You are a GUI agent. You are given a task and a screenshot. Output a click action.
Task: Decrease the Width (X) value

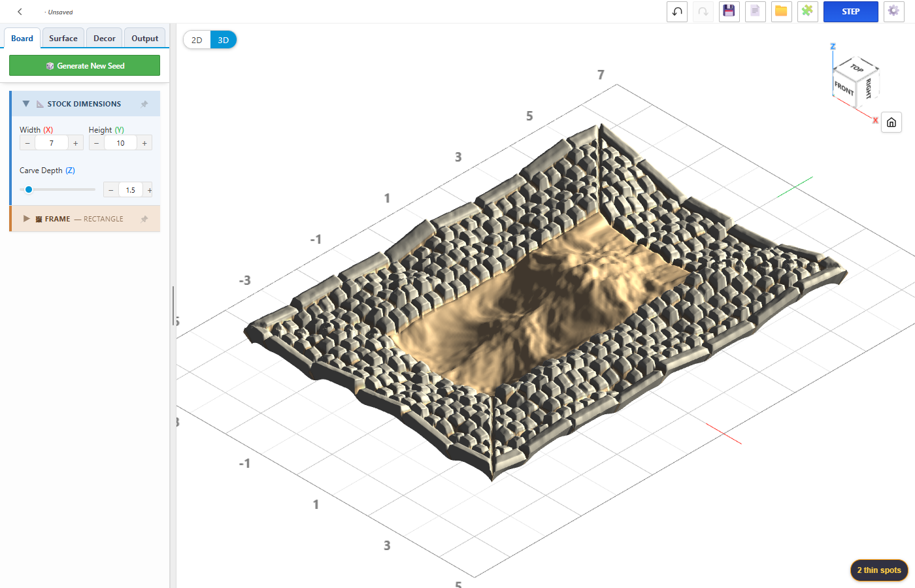coord(27,143)
